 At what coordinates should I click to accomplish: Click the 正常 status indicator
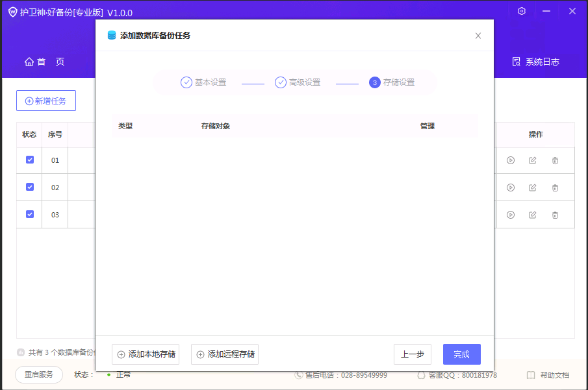(x=118, y=374)
